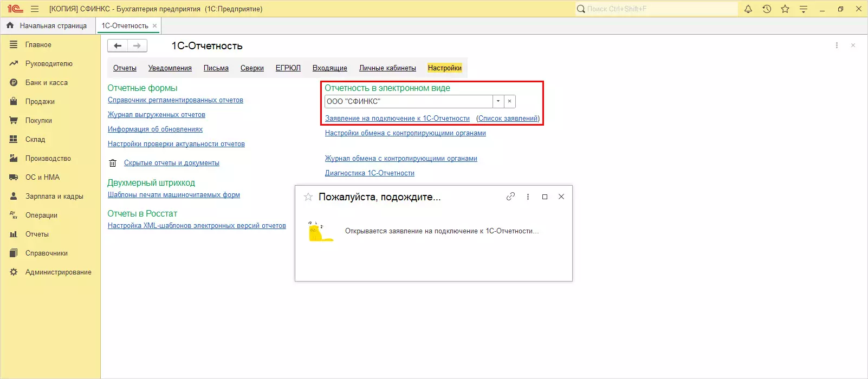
Task: Select the Настройки tab
Action: [445, 68]
